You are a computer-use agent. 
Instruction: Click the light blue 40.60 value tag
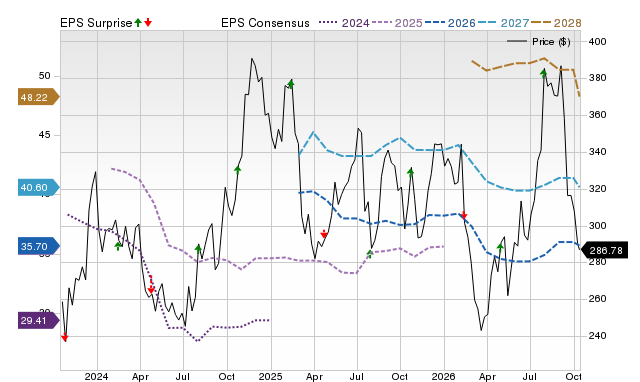[38, 188]
